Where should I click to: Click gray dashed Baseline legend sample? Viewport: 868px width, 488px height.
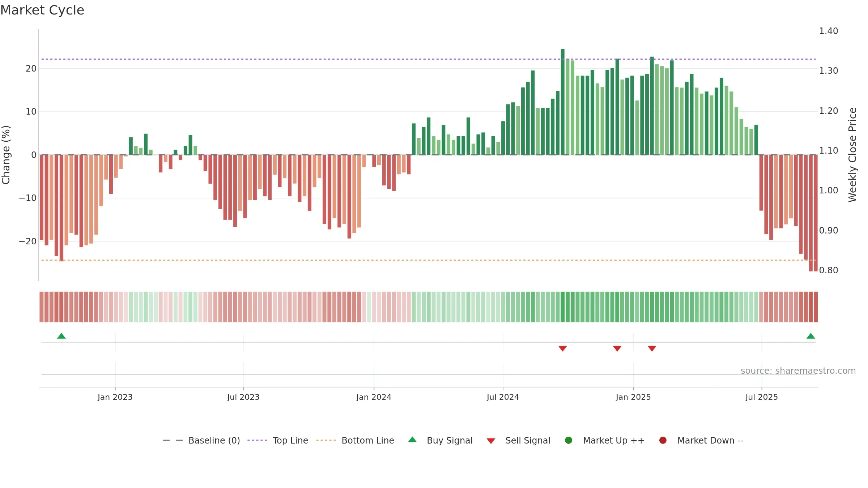pyautogui.click(x=173, y=440)
